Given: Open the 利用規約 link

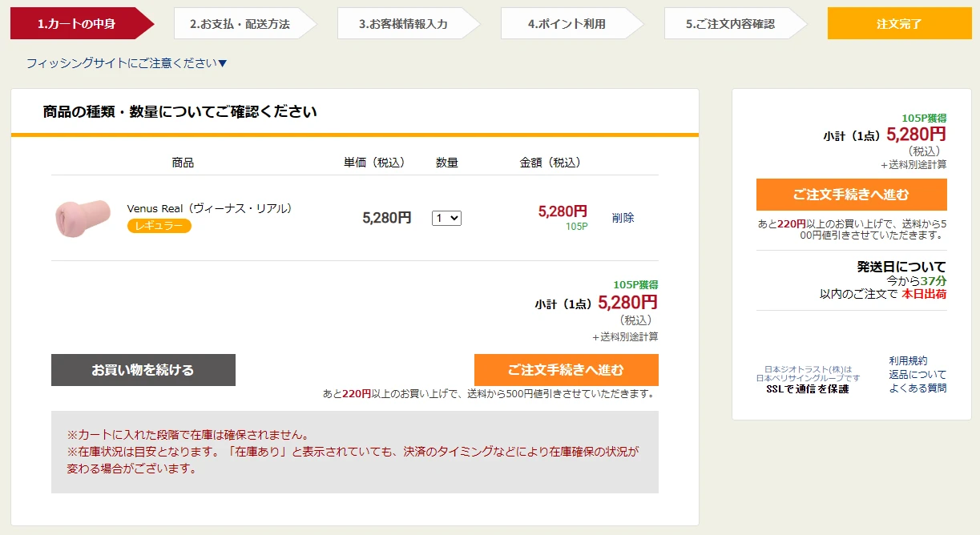Looking at the screenshot, I should 908,361.
